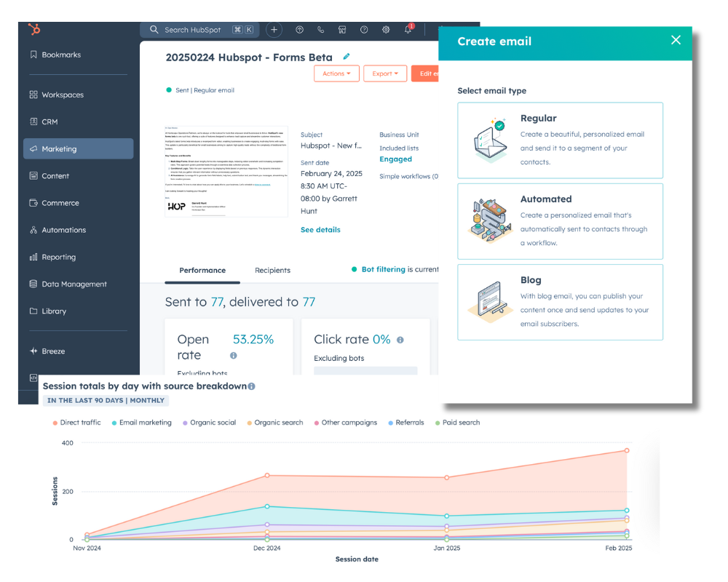Screen dimensions: 728x582
Task: Click the sent count 77 link
Action: coord(217,302)
